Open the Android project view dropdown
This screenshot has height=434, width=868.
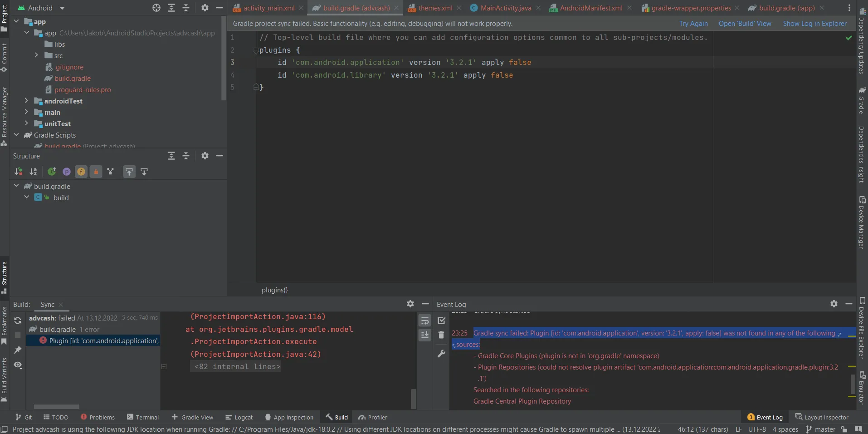(x=62, y=8)
